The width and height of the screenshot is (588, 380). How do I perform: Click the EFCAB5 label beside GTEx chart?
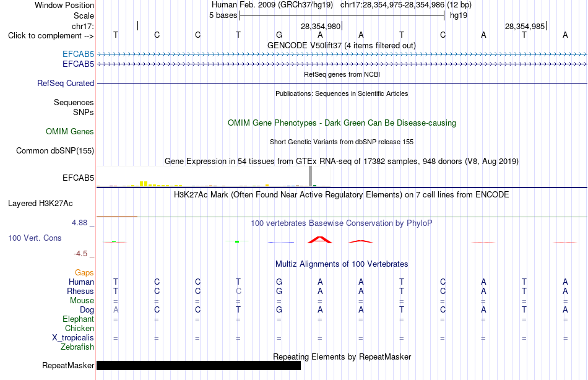tap(78, 178)
